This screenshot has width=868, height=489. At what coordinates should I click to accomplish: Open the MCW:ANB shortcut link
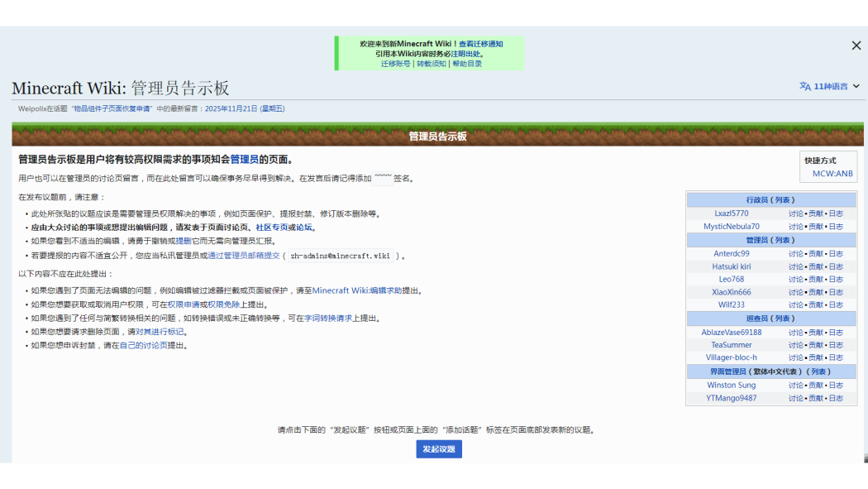pos(832,173)
